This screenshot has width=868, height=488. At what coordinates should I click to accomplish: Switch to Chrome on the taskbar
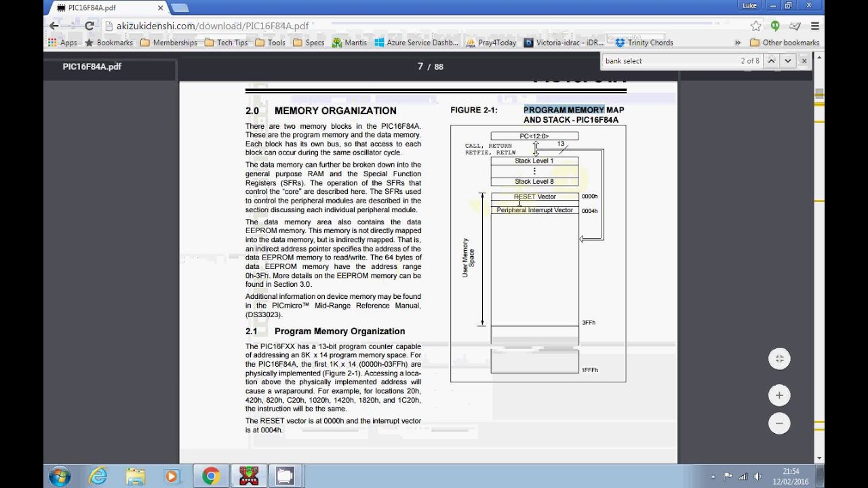click(210, 476)
